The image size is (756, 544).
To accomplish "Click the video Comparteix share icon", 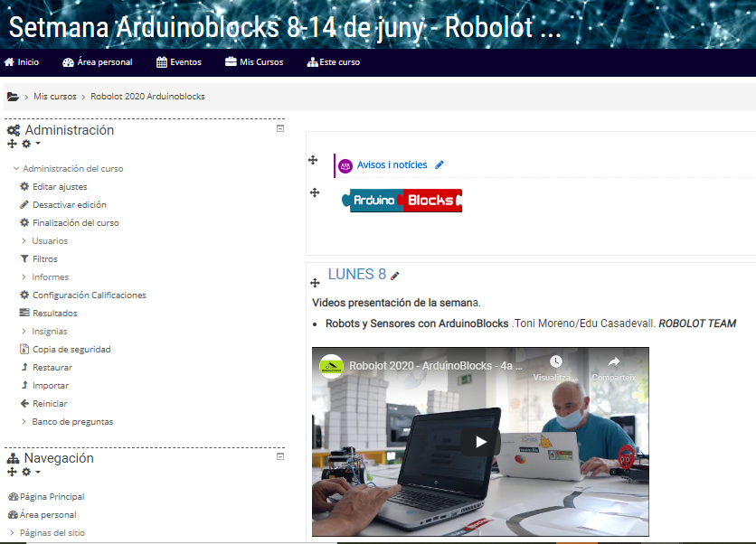I will (x=614, y=361).
